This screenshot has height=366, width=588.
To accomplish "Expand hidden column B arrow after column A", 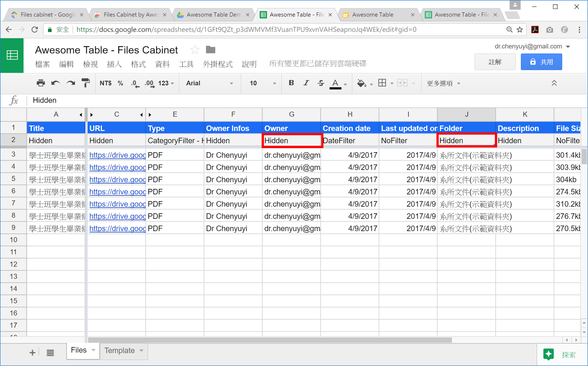I will [92, 115].
